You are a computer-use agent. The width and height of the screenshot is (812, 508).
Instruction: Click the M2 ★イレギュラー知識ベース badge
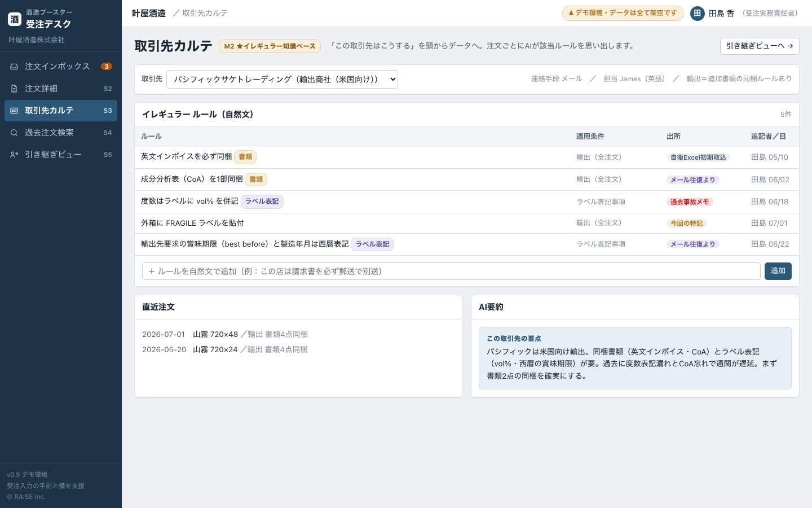(270, 46)
